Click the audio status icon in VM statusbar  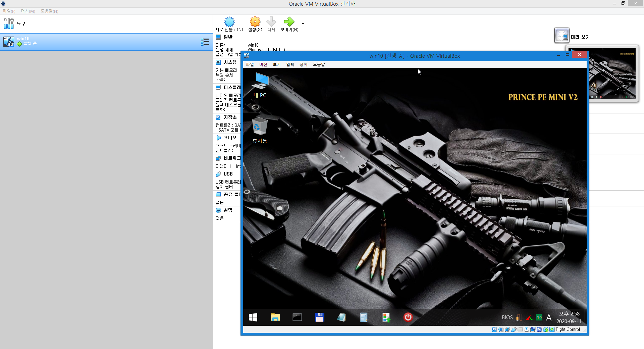pyautogui.click(x=501, y=330)
